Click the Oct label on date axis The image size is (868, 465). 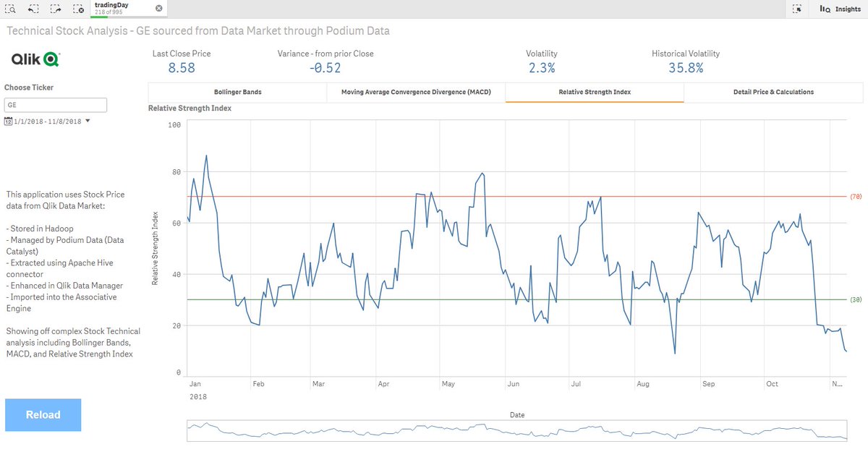click(x=773, y=384)
